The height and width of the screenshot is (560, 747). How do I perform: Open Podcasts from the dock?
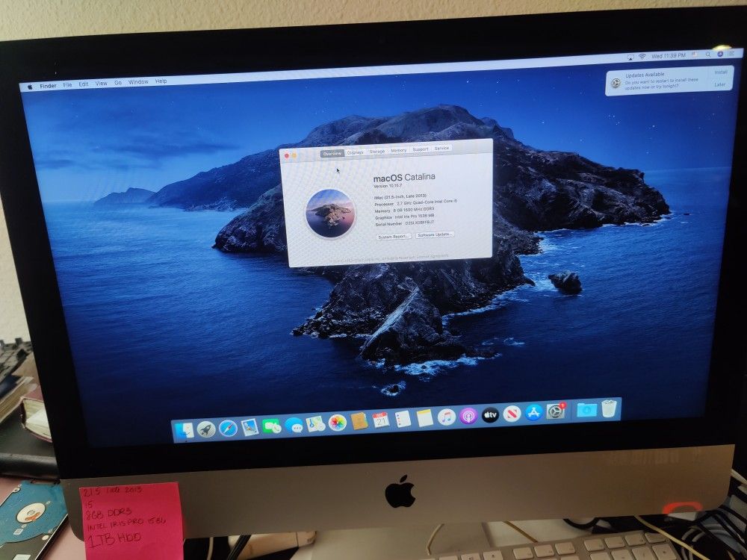point(468,416)
